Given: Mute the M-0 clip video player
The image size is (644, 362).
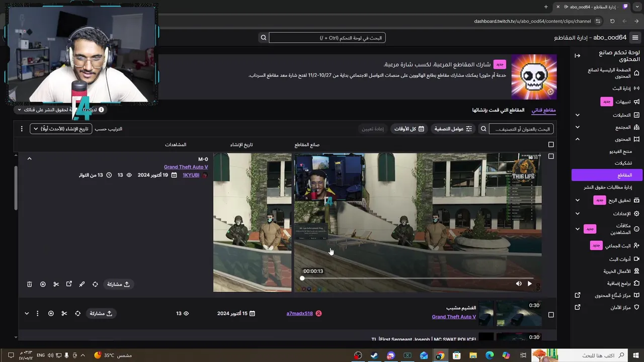Looking at the screenshot, I should point(519,284).
